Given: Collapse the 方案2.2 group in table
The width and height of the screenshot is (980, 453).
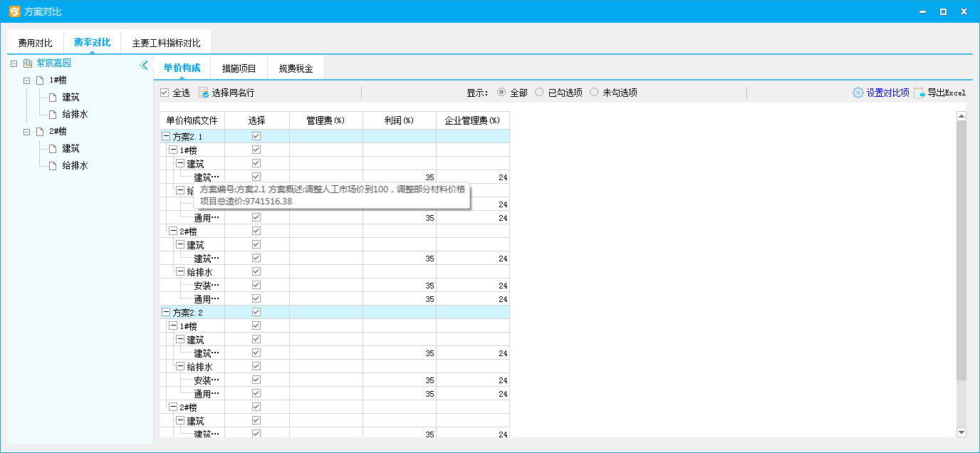Looking at the screenshot, I should [166, 312].
